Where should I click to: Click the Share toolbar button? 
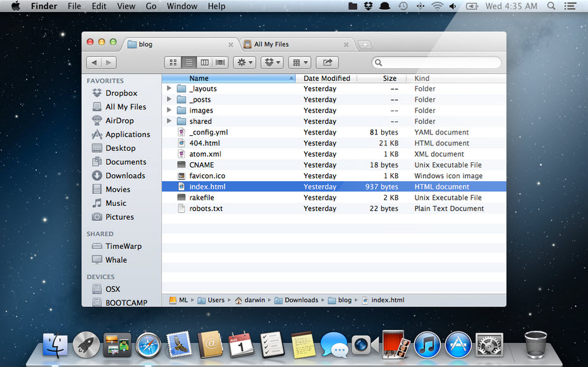328,63
